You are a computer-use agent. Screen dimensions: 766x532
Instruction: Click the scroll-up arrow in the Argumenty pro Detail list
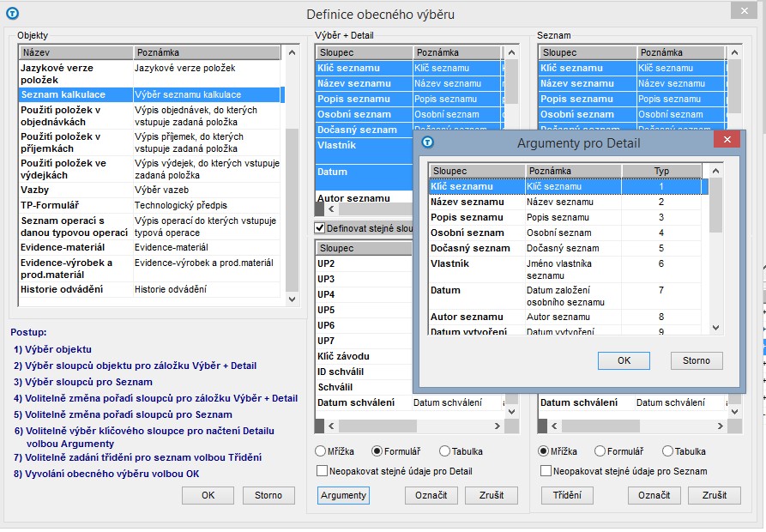click(715, 171)
